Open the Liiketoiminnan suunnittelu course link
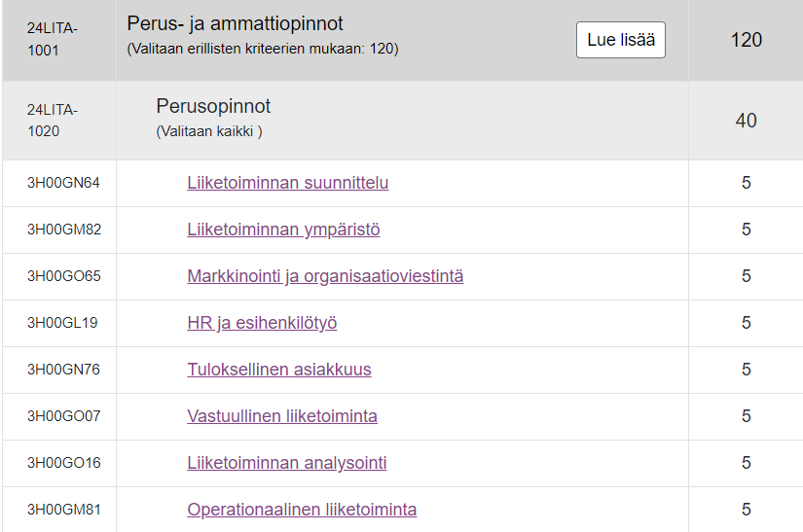 click(288, 183)
